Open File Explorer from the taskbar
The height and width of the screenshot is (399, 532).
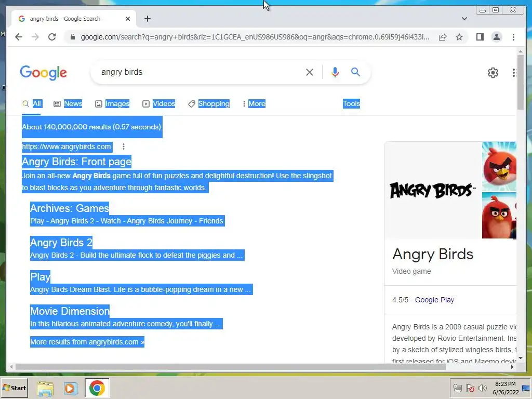pyautogui.click(x=45, y=388)
